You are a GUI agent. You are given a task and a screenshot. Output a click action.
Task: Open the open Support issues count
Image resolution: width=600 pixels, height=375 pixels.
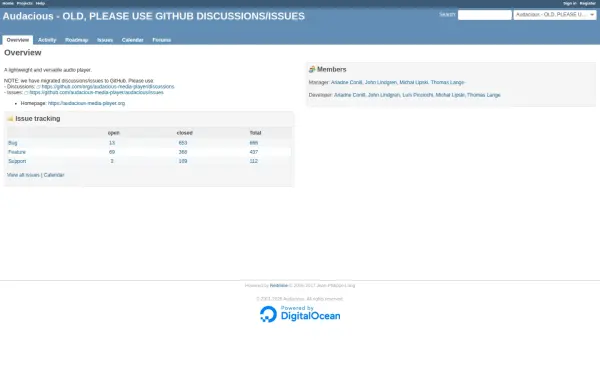coord(112,161)
